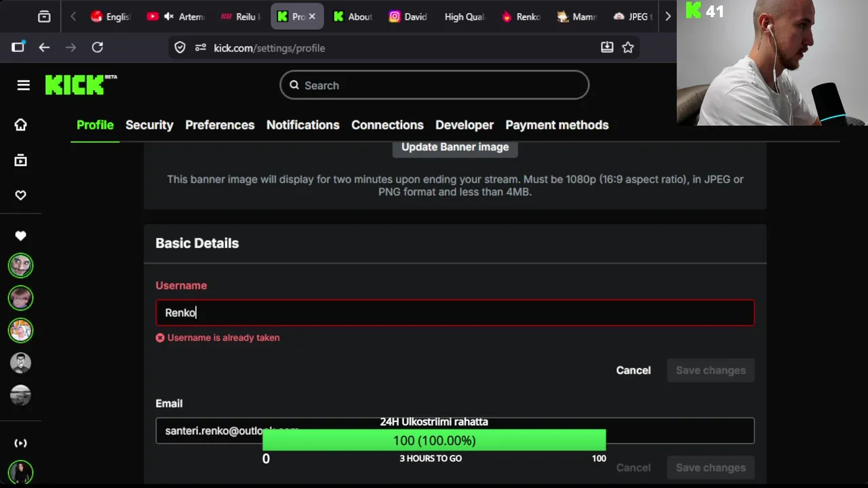
Task: Click into the Email field
Action: pyautogui.click(x=455, y=430)
